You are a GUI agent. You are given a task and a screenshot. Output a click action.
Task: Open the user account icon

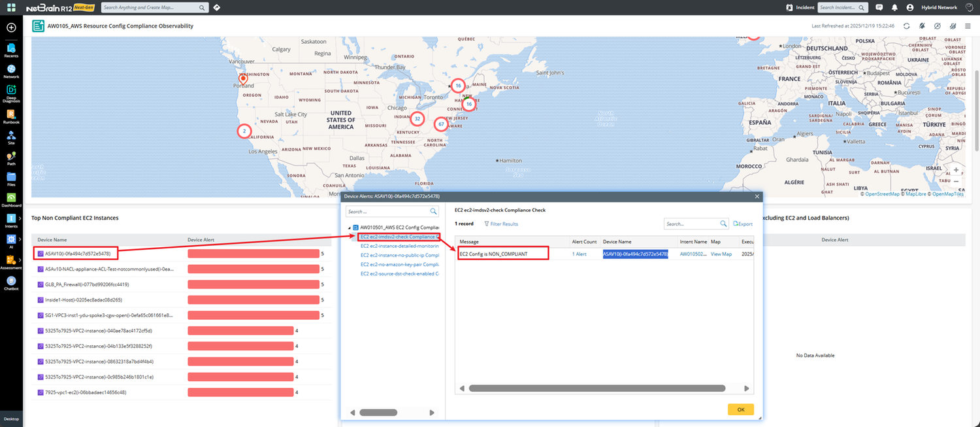point(911,7)
